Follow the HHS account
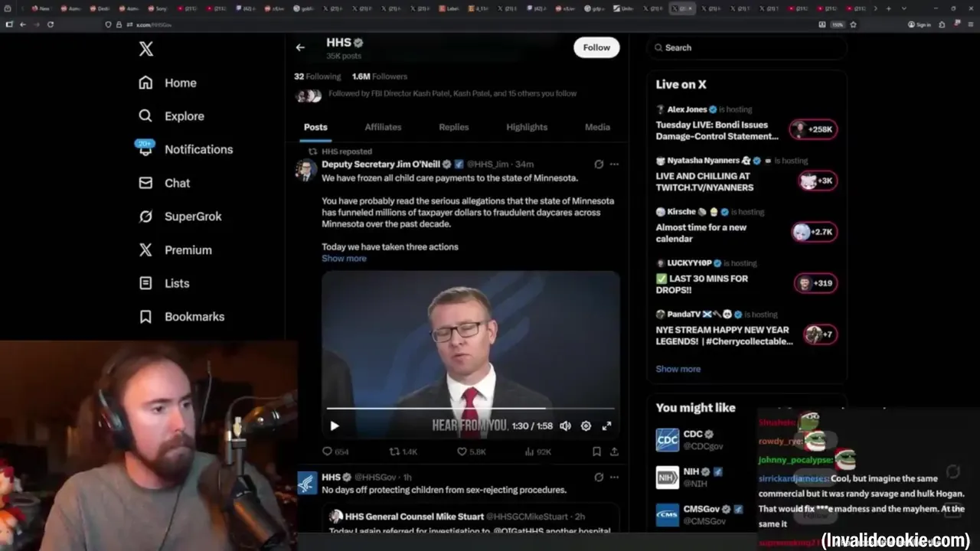The height and width of the screenshot is (551, 980). pos(596,47)
